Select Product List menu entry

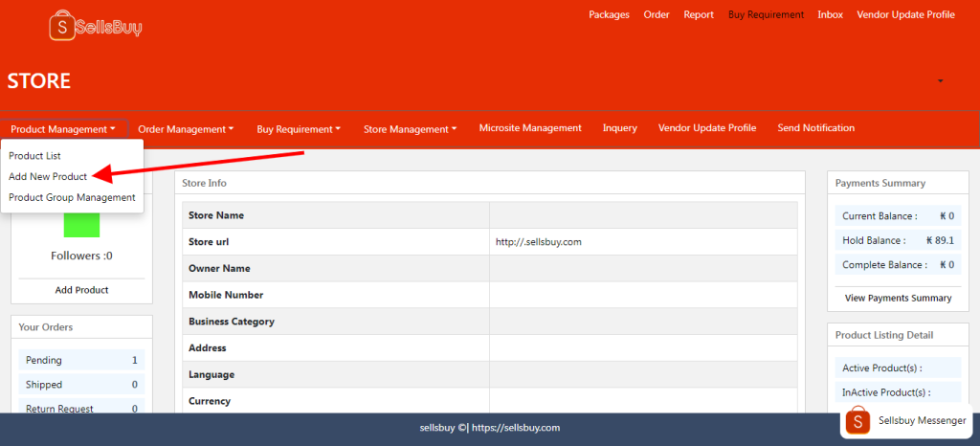click(35, 156)
